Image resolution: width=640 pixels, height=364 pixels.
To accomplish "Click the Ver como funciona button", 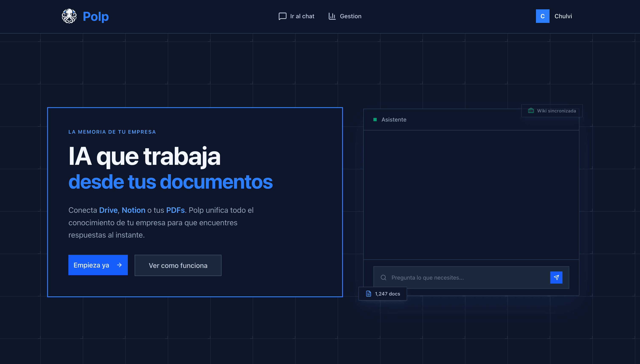I will tap(178, 266).
